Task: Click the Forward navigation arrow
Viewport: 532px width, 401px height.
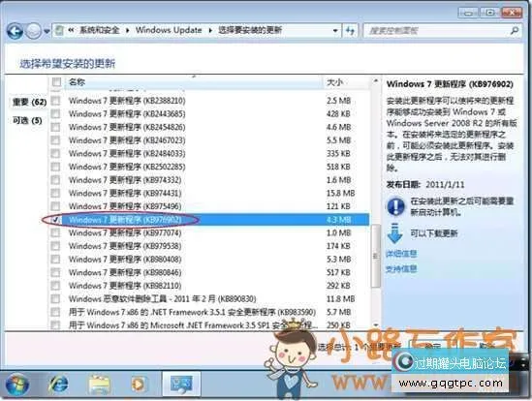Action: (33, 31)
